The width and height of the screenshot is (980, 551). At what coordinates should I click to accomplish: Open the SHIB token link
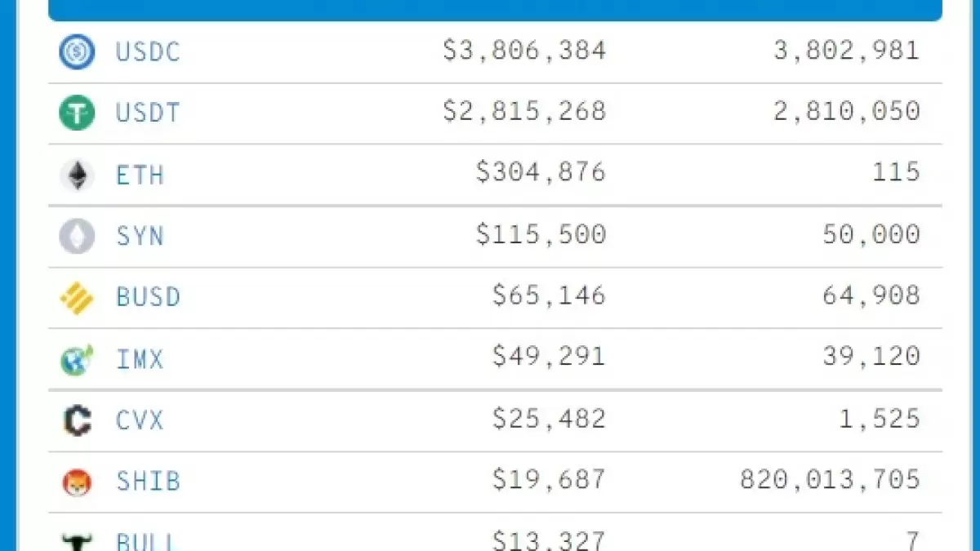coord(148,482)
